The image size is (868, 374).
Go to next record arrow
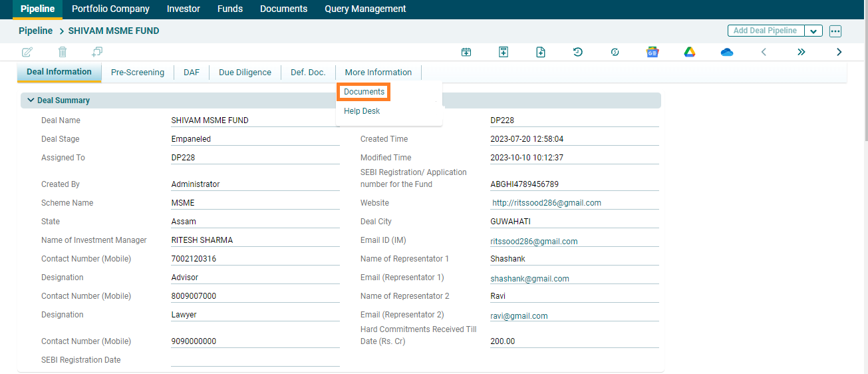tap(839, 52)
